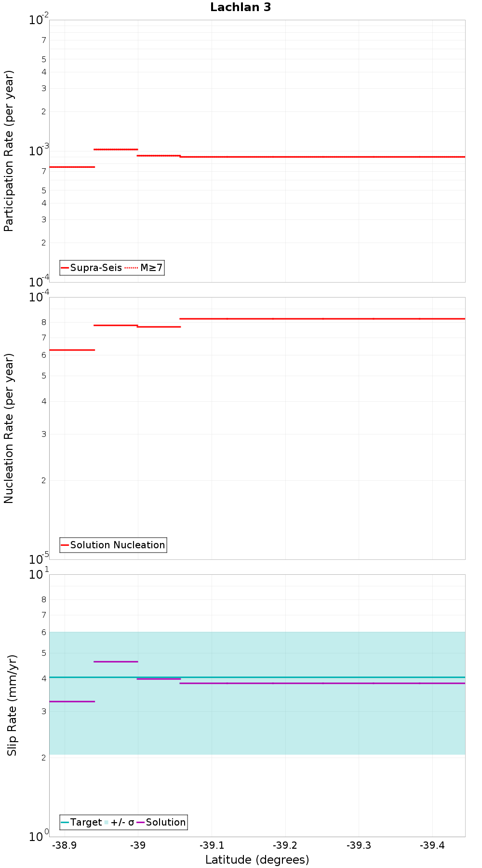Screen dimensions: 482x868
Task: Click the Participation Rate axis label
Action: 9,151
